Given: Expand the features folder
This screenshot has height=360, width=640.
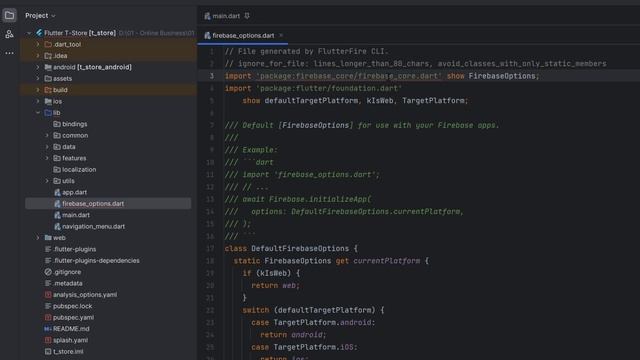Looking at the screenshot, I should 47,158.
